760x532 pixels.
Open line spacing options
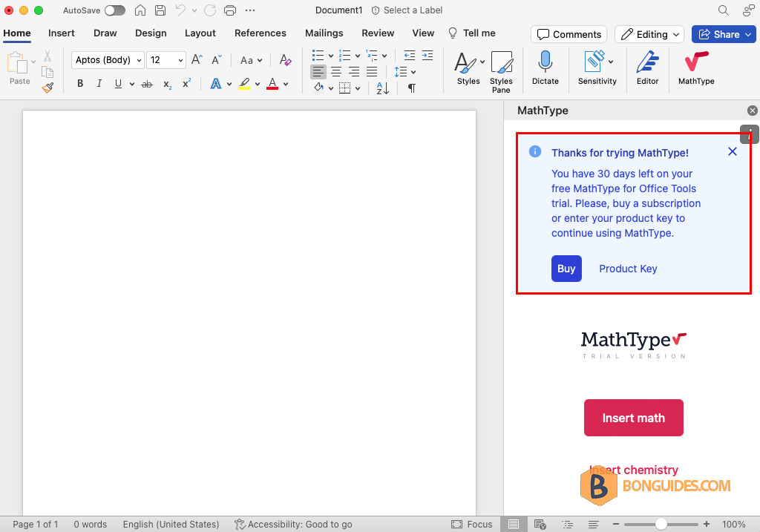coord(404,72)
